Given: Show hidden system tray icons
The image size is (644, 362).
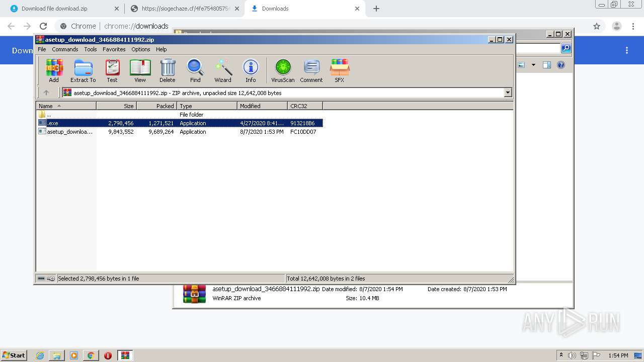Looking at the screenshot, I should click(561, 355).
